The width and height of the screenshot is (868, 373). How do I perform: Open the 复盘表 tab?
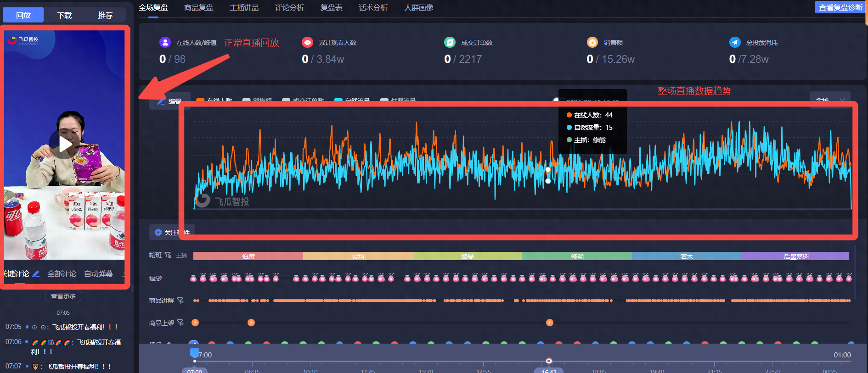coord(332,8)
